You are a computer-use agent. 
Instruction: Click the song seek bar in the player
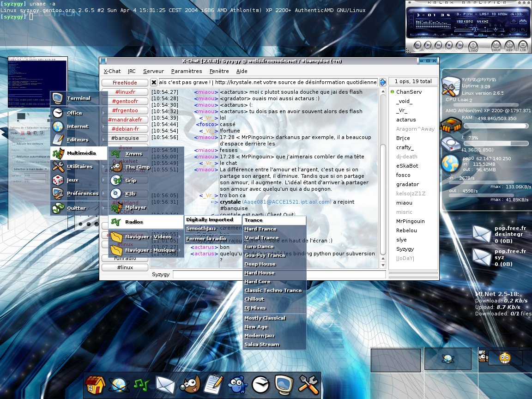468,35
